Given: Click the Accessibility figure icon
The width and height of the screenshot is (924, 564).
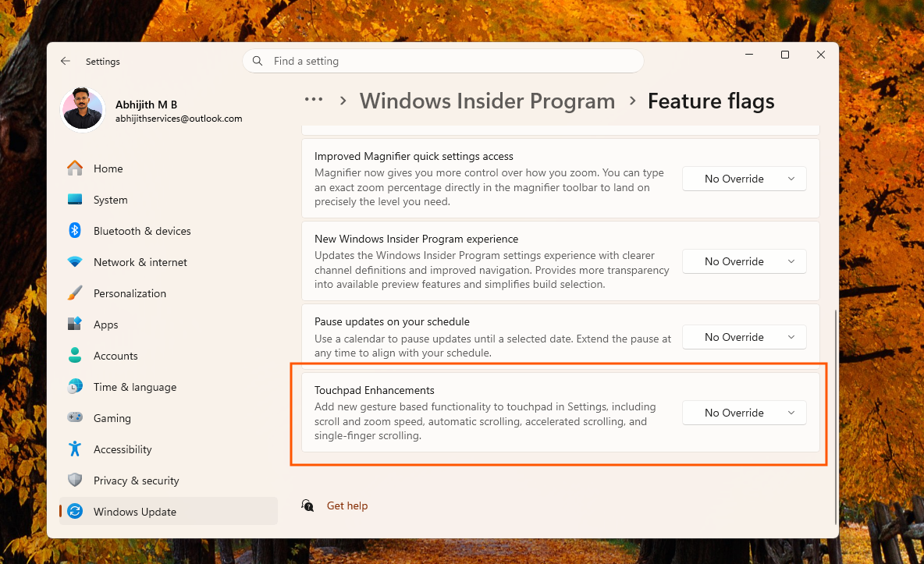Looking at the screenshot, I should click(x=75, y=449).
